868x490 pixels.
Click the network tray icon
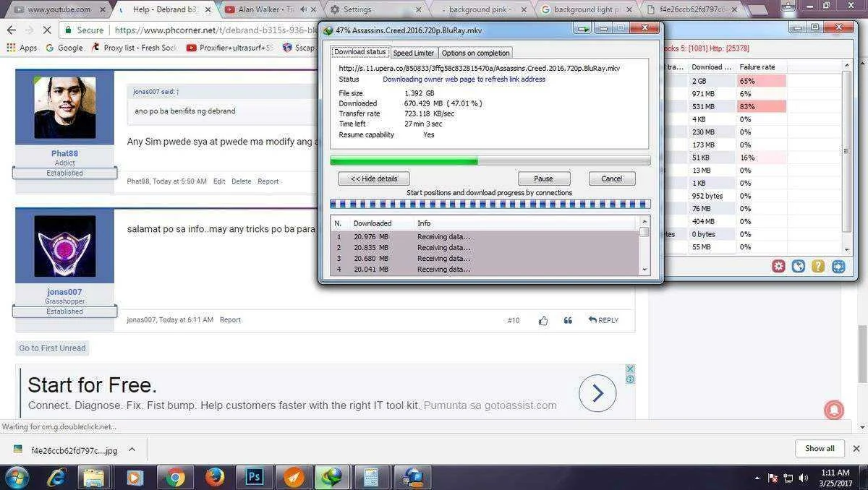788,478
